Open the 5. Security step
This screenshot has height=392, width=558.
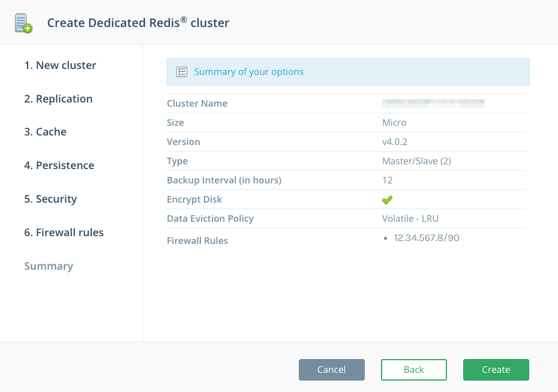click(x=50, y=199)
